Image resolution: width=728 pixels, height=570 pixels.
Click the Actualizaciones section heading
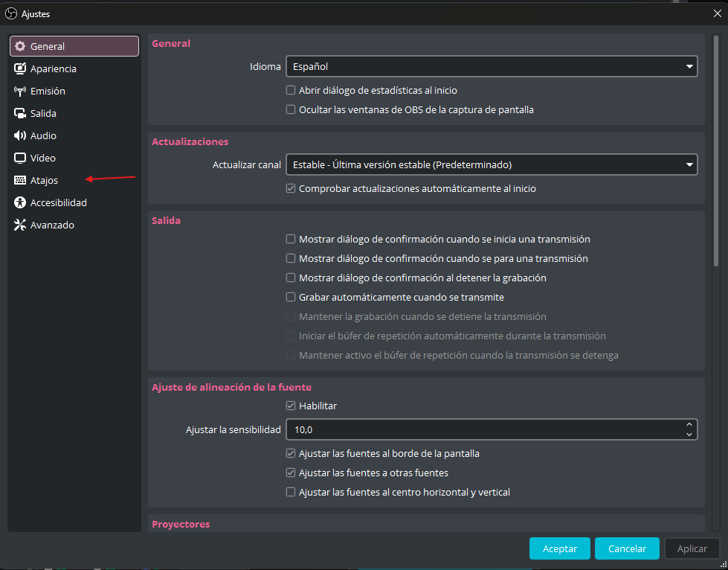pos(190,141)
